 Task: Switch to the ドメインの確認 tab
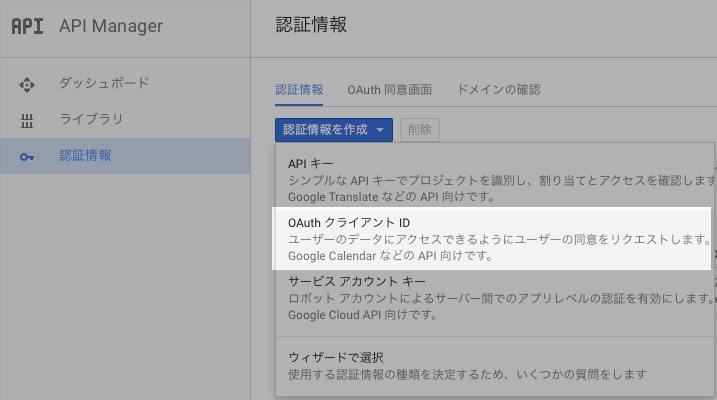point(498,90)
